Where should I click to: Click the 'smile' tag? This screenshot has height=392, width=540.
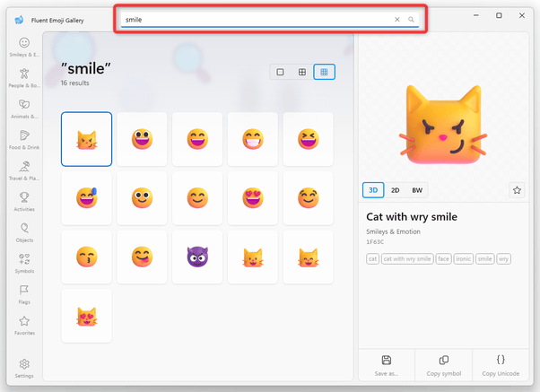[x=484, y=258]
